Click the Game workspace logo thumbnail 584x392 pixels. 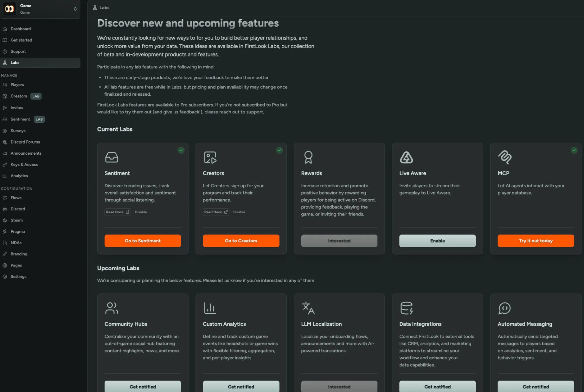coord(9,9)
